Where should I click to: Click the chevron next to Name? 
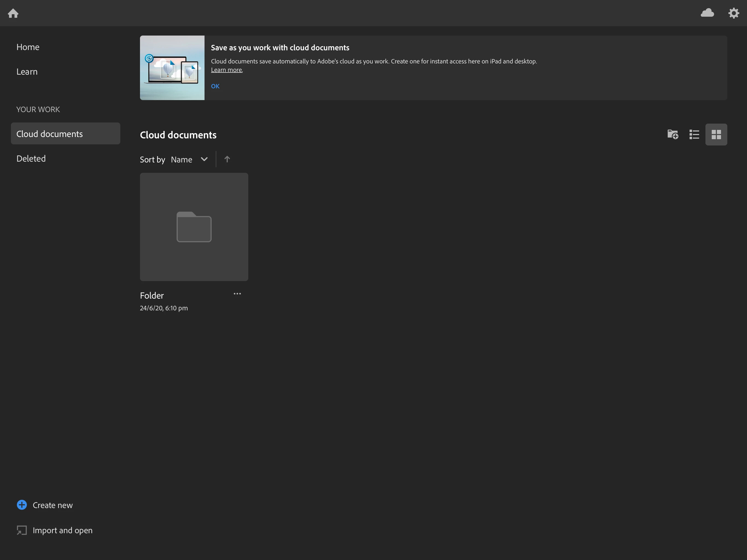point(204,159)
